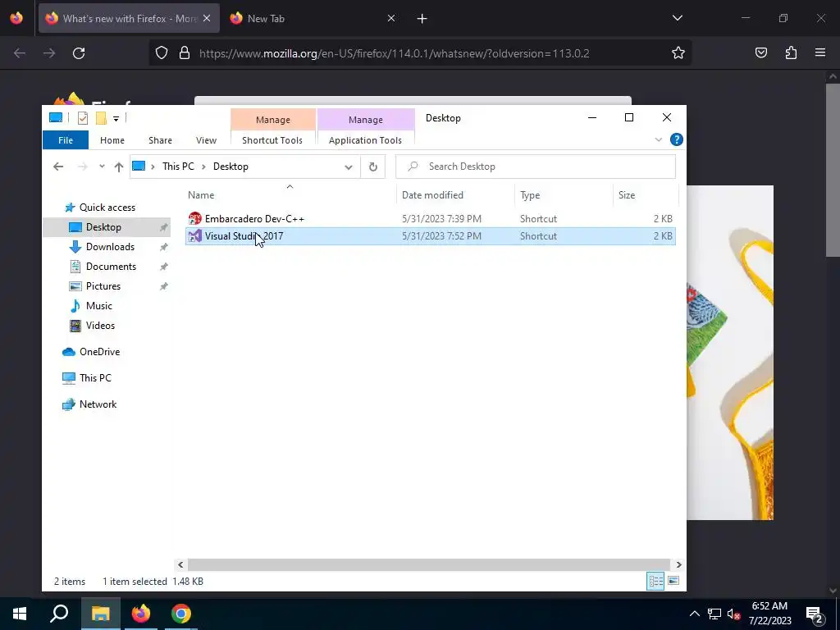Open Documents in the navigation pane
The image size is (840, 630).
click(x=111, y=267)
